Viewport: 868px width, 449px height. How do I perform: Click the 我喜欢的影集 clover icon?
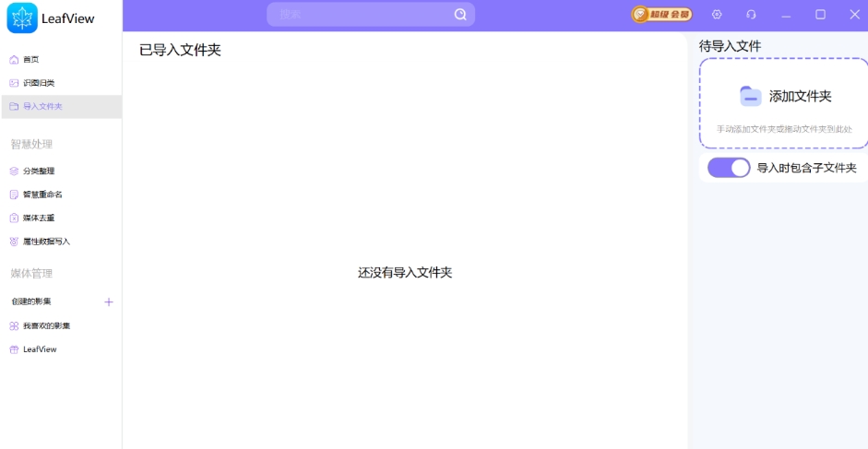coord(15,326)
